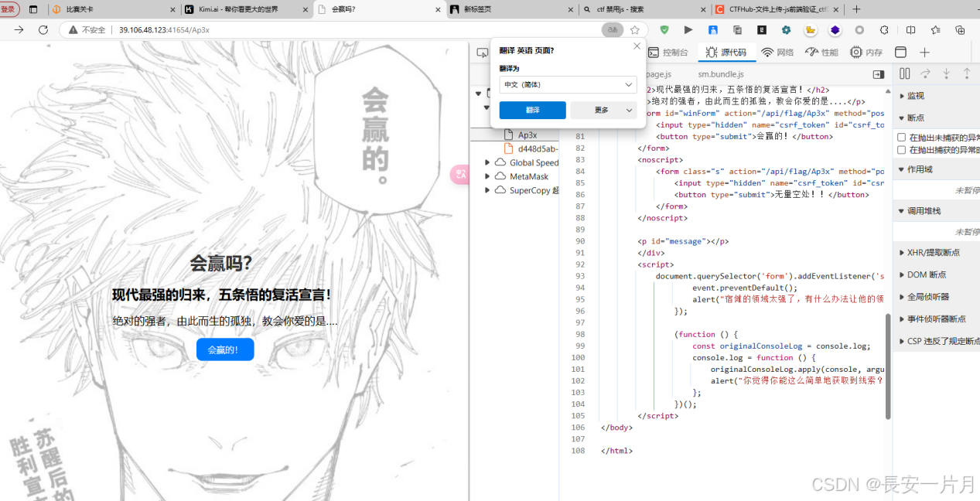Click the green shield extension icon
Viewport: 980px width, 501px height.
(664, 29)
